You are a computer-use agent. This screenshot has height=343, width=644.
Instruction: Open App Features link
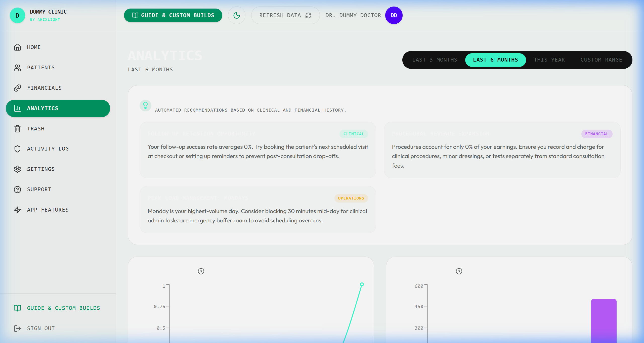(58, 210)
